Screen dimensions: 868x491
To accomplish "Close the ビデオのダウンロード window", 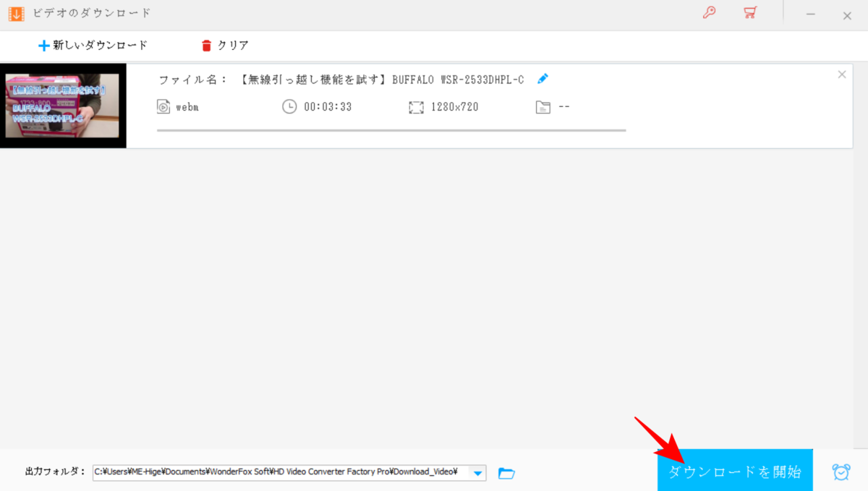I will (847, 15).
